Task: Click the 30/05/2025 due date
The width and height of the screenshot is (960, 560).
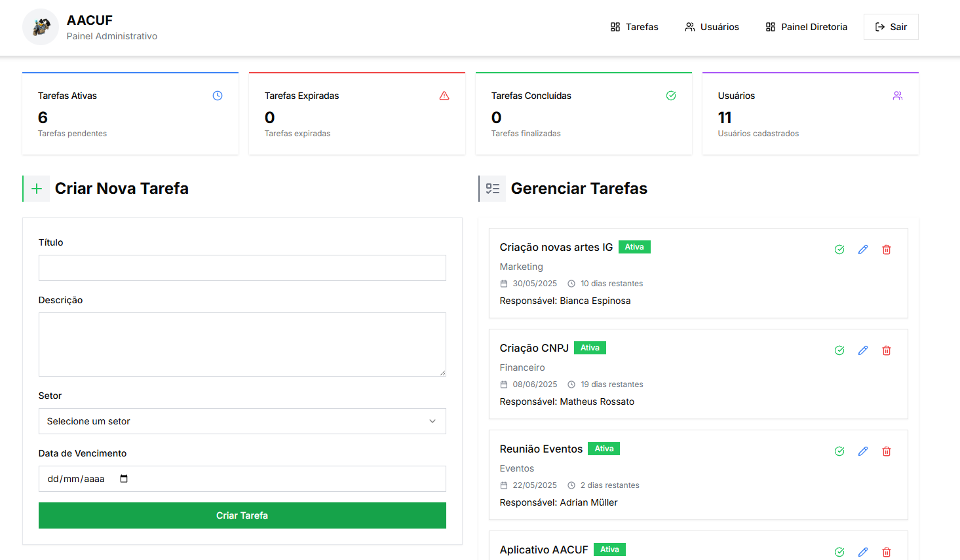Action: click(535, 284)
